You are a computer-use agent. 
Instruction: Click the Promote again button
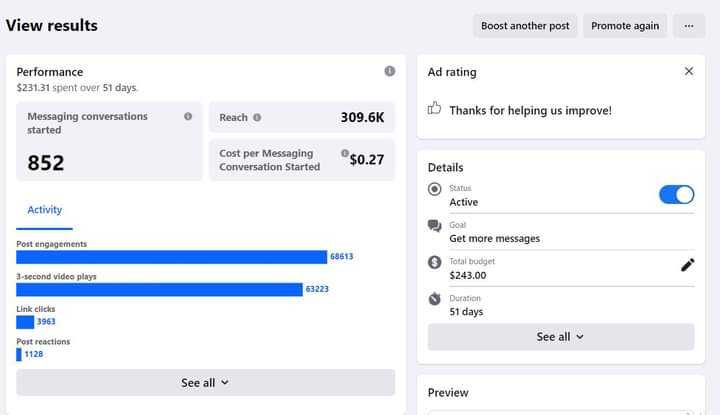(x=624, y=26)
